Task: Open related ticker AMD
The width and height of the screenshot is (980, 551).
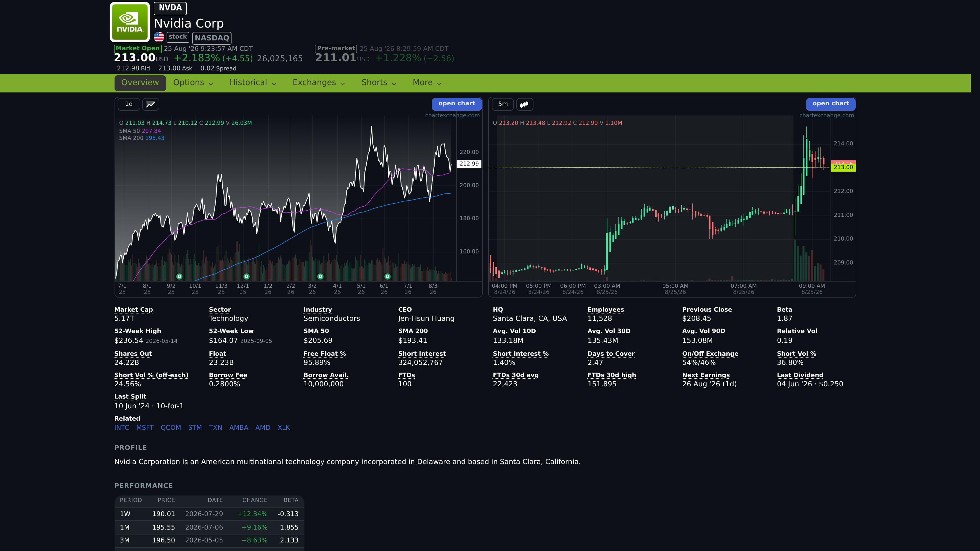Action: tap(263, 427)
